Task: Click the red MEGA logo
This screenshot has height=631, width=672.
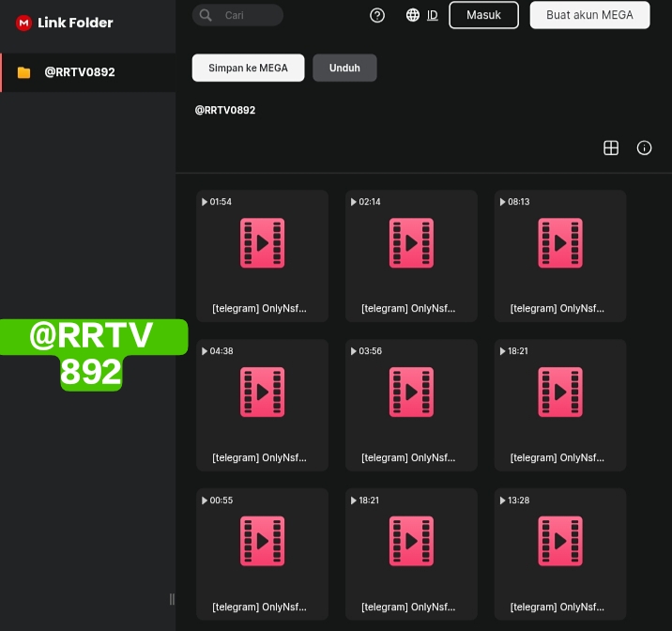Action: [x=23, y=23]
